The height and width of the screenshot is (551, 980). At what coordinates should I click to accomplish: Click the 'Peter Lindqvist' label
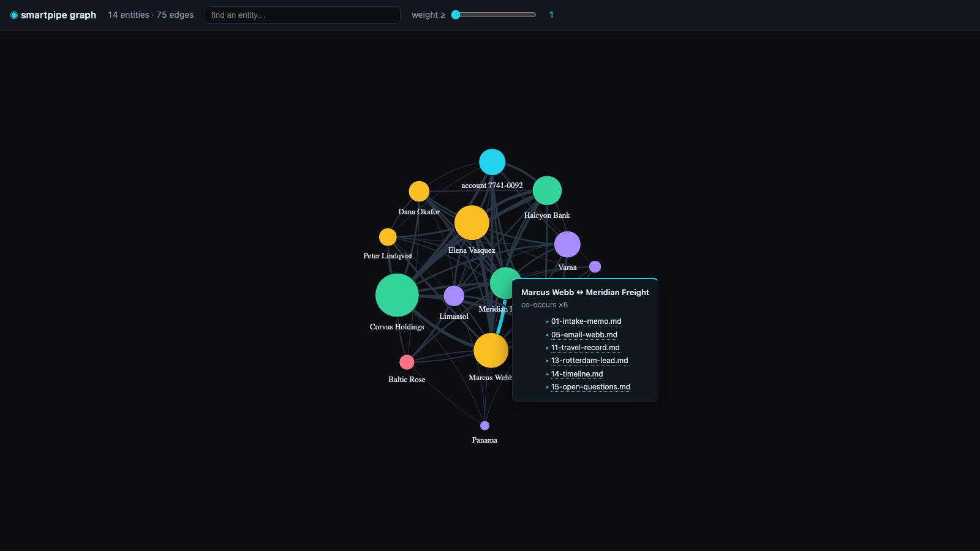388,256
